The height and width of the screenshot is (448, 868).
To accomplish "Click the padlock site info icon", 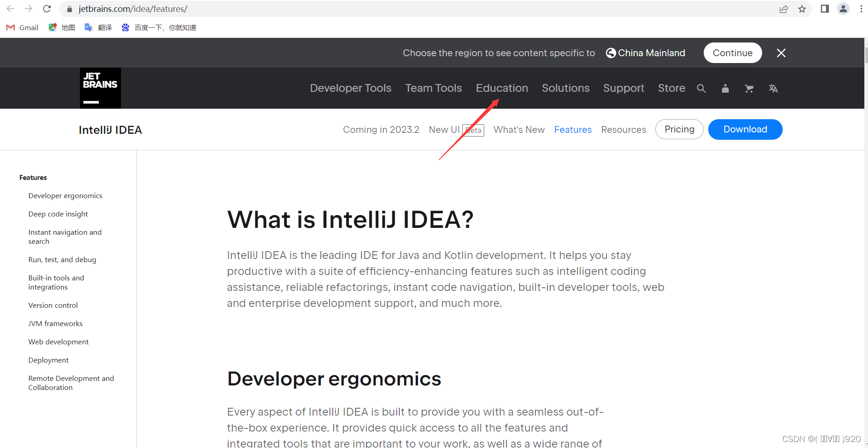I will click(x=70, y=9).
